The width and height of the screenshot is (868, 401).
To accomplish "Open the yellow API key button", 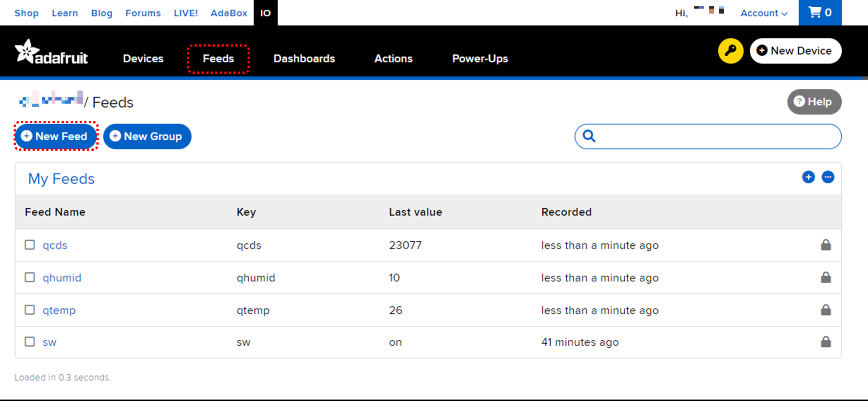I will (x=730, y=51).
